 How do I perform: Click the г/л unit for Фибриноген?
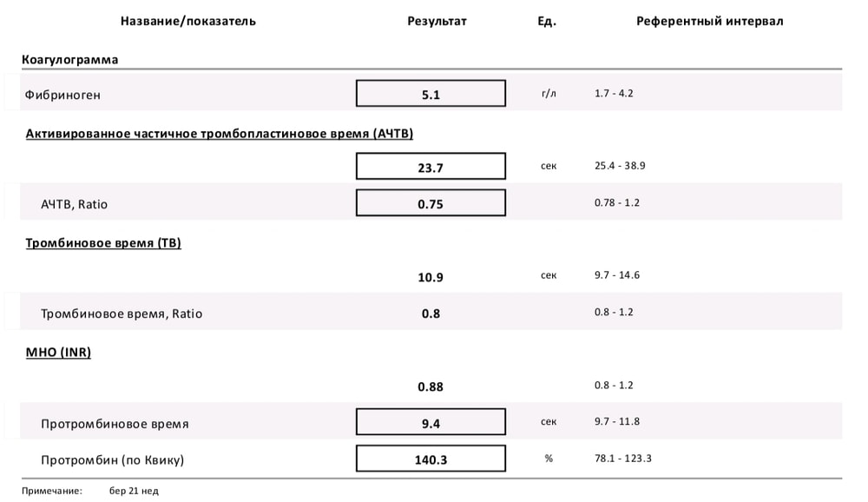click(x=548, y=93)
